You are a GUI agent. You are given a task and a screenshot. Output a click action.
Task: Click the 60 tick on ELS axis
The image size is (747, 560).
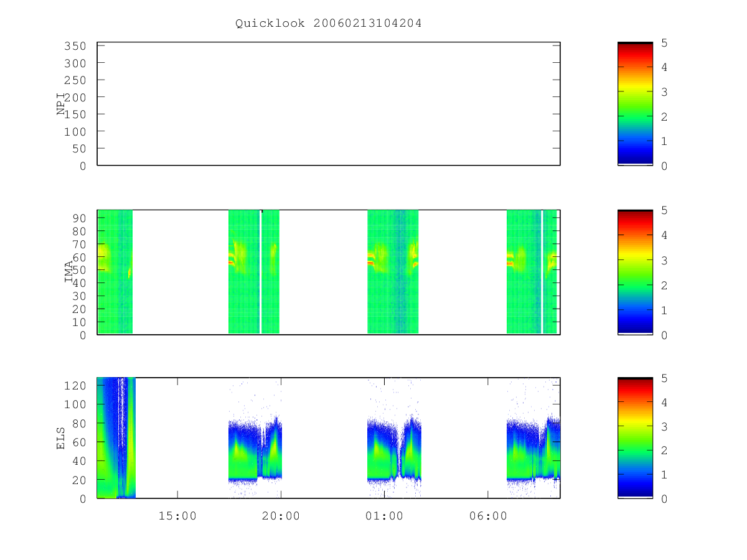click(78, 442)
